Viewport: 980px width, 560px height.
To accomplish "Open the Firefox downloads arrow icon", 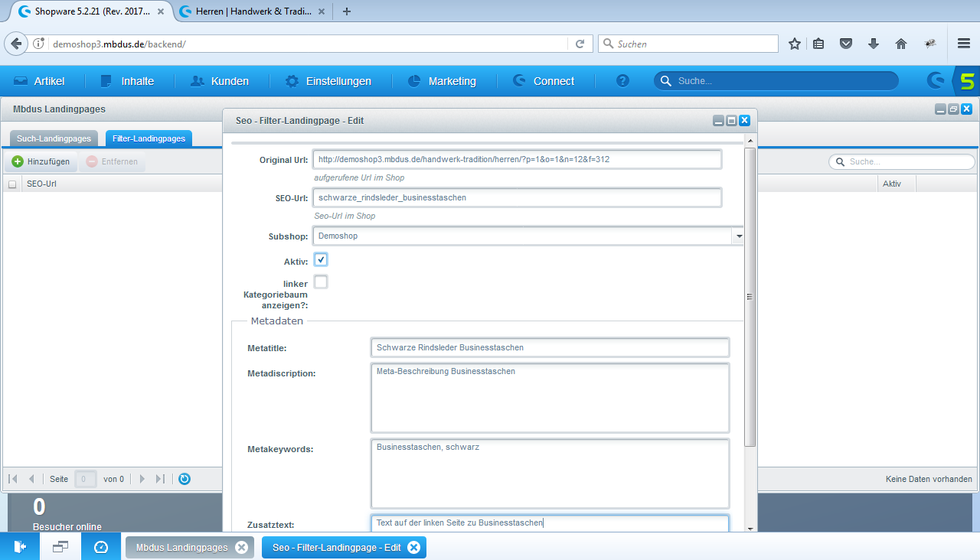I will [874, 44].
